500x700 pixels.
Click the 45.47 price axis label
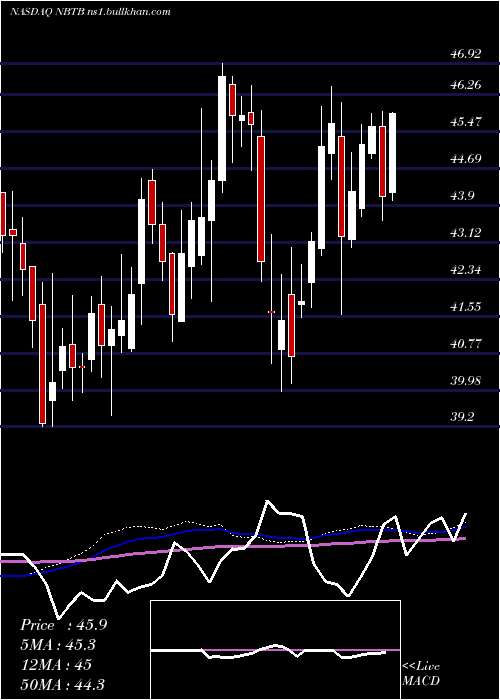click(466, 121)
